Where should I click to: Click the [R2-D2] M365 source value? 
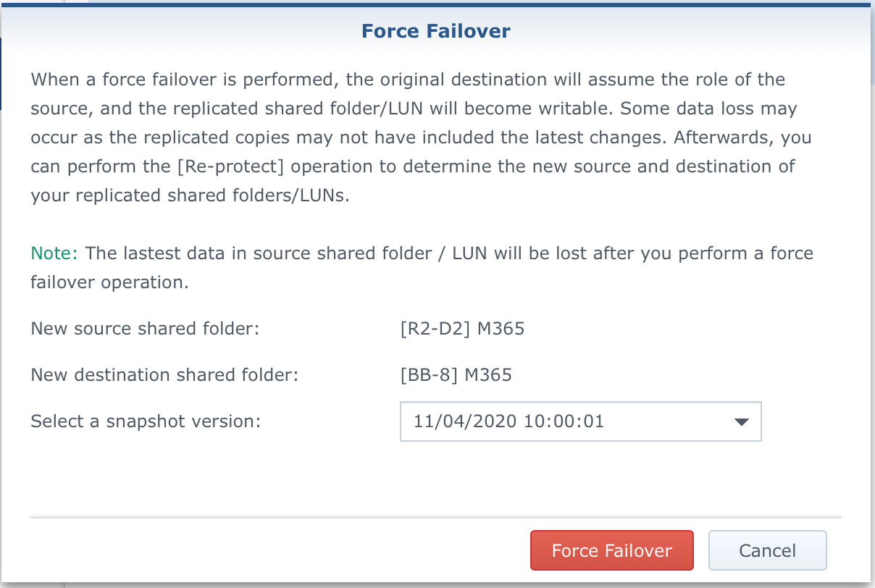(x=462, y=329)
